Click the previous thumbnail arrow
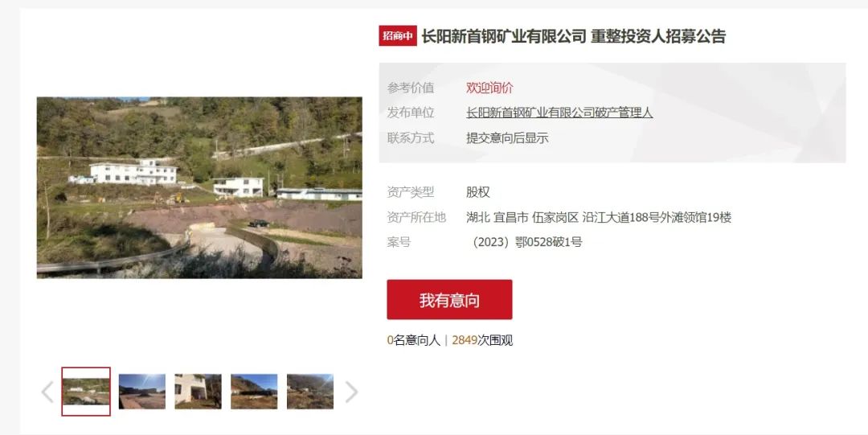 (x=47, y=392)
